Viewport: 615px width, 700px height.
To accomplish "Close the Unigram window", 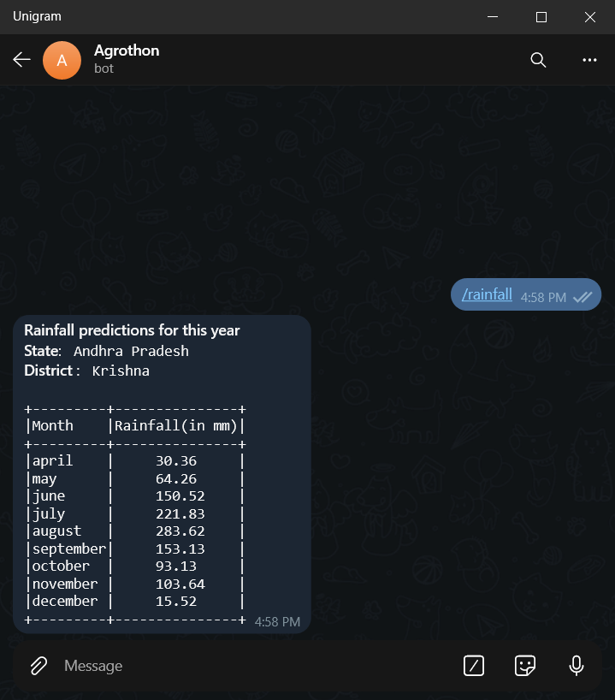I will coord(590,17).
